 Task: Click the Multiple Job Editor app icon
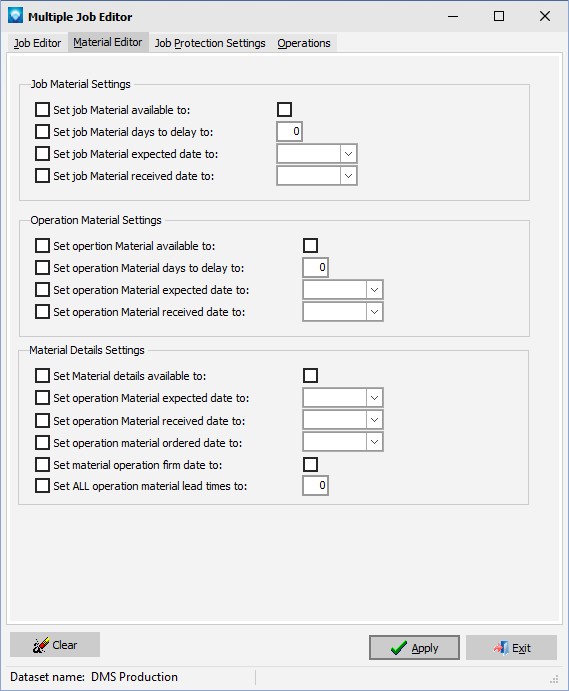pyautogui.click(x=15, y=15)
